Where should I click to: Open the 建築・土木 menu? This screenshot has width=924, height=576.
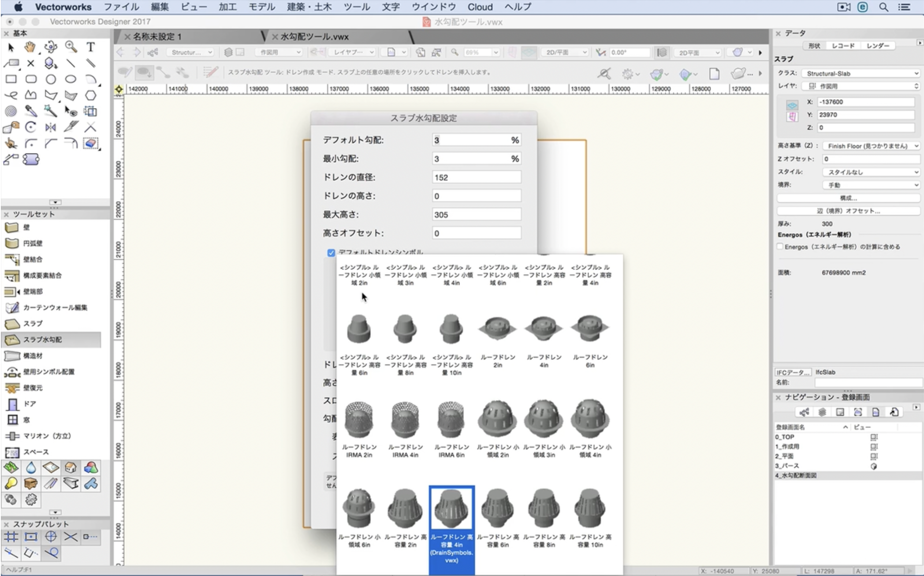click(x=309, y=7)
